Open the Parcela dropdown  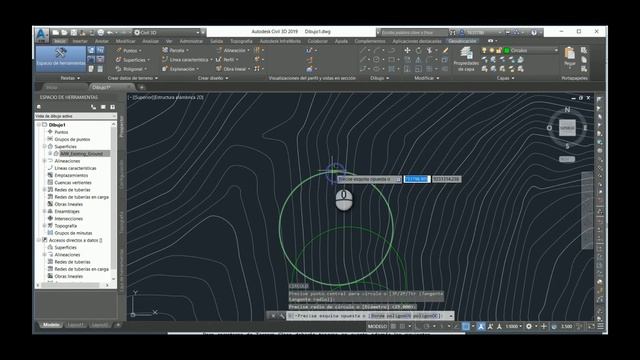(x=176, y=51)
